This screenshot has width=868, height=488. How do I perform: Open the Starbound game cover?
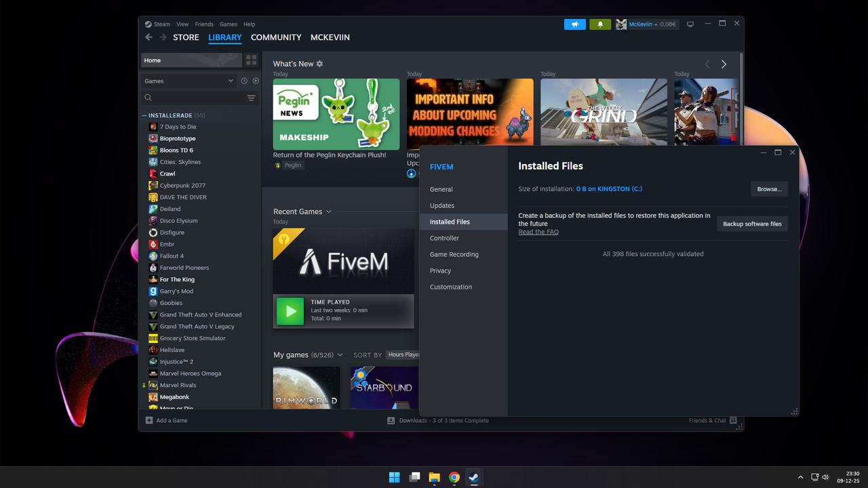click(x=384, y=388)
